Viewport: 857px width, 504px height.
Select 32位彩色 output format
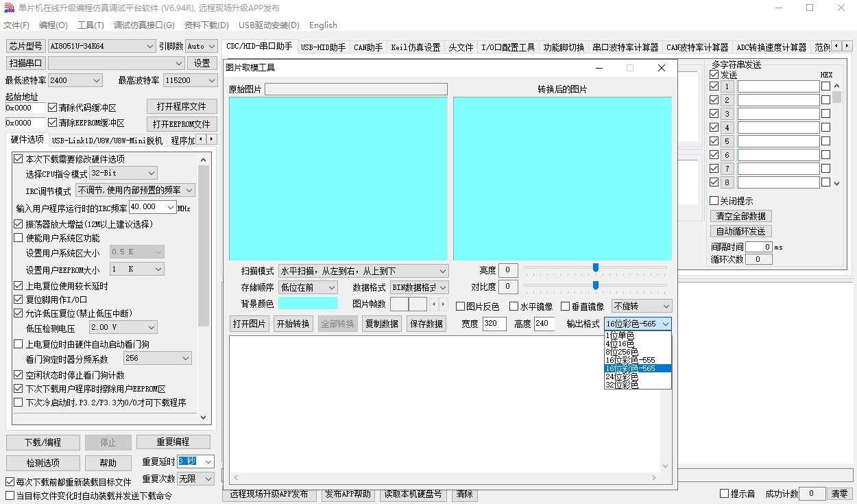(638, 385)
